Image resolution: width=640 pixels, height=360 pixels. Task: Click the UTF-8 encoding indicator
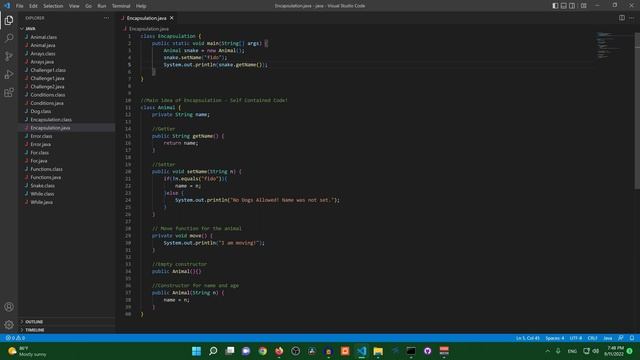(576, 338)
